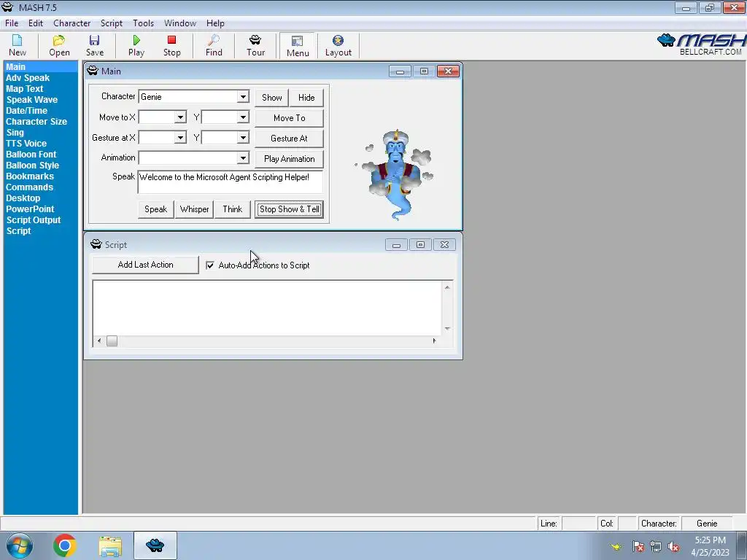Screen dimensions: 747x560
Task: Halt playback with the Stop icon
Action: [x=172, y=46]
